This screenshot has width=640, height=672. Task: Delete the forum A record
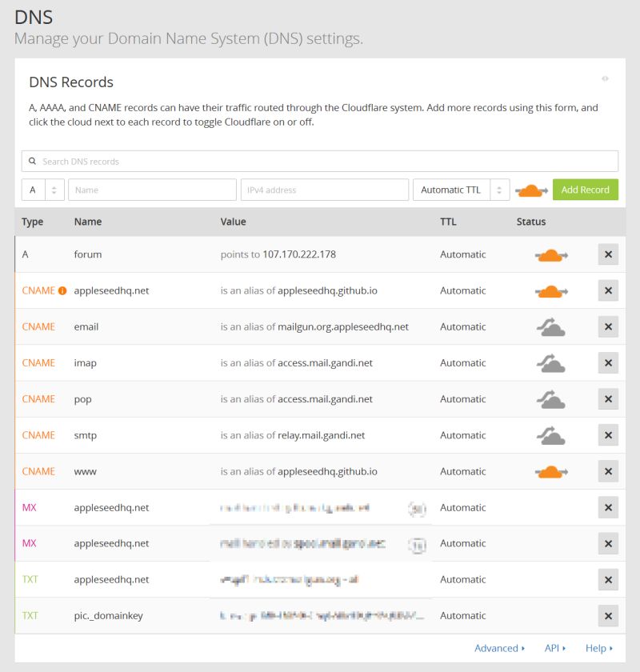pos(608,254)
